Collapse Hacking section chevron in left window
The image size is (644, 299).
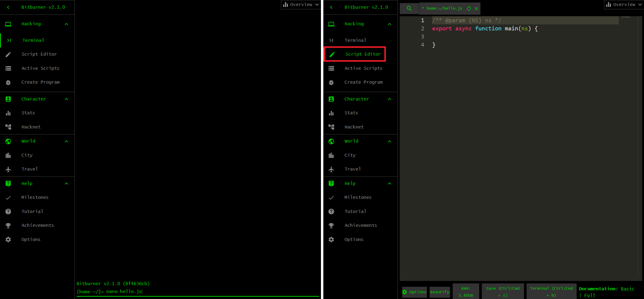click(66, 24)
